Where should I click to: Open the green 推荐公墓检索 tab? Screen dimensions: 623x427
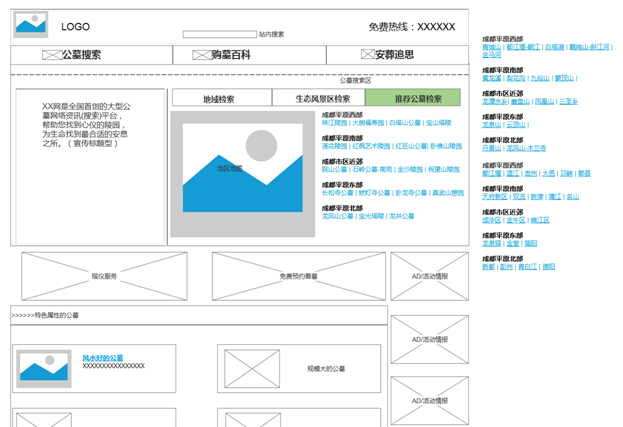tap(413, 99)
